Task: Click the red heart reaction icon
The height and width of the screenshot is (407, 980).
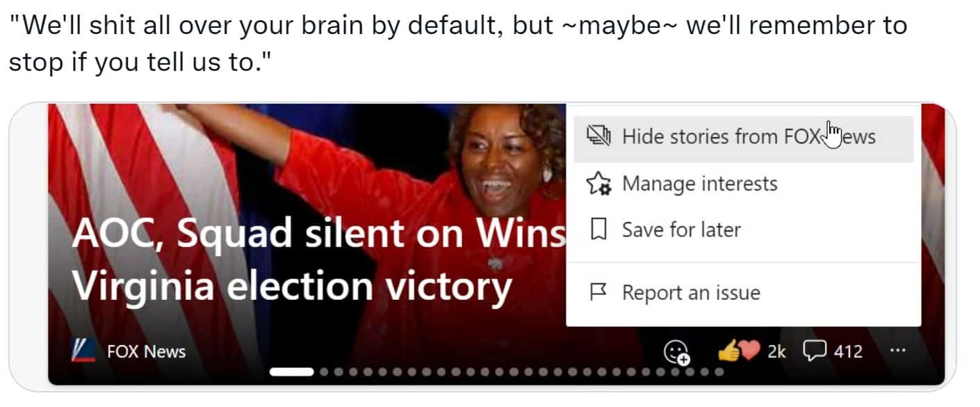Action: pyautogui.click(x=750, y=351)
